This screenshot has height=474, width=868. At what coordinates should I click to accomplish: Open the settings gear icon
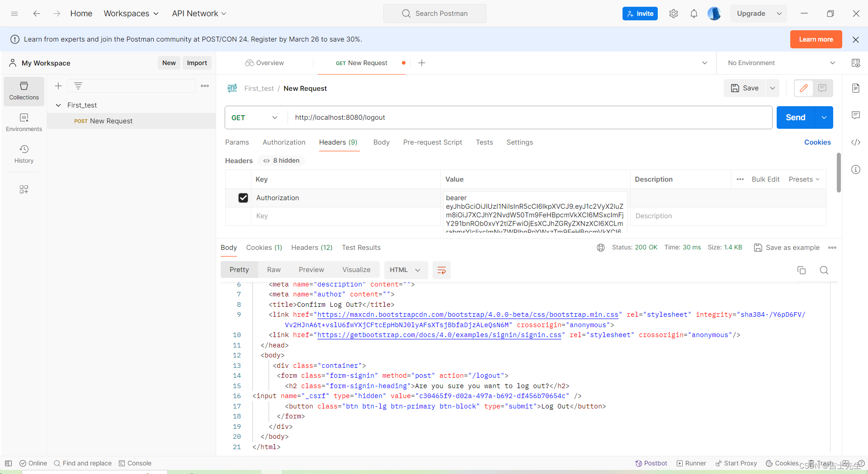point(674,14)
